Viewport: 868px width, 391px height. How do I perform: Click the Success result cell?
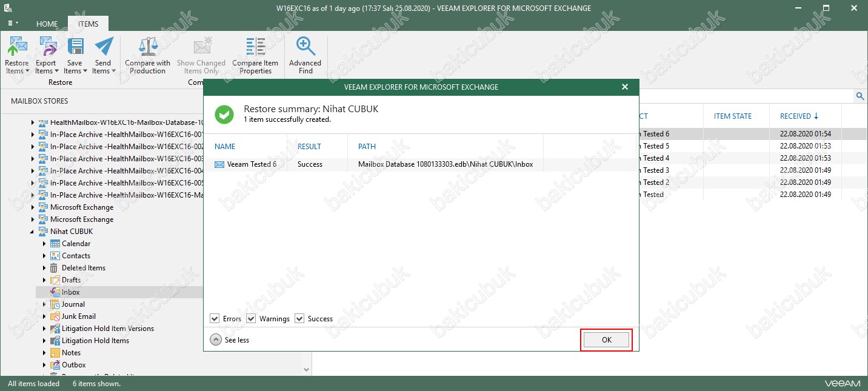coord(310,164)
